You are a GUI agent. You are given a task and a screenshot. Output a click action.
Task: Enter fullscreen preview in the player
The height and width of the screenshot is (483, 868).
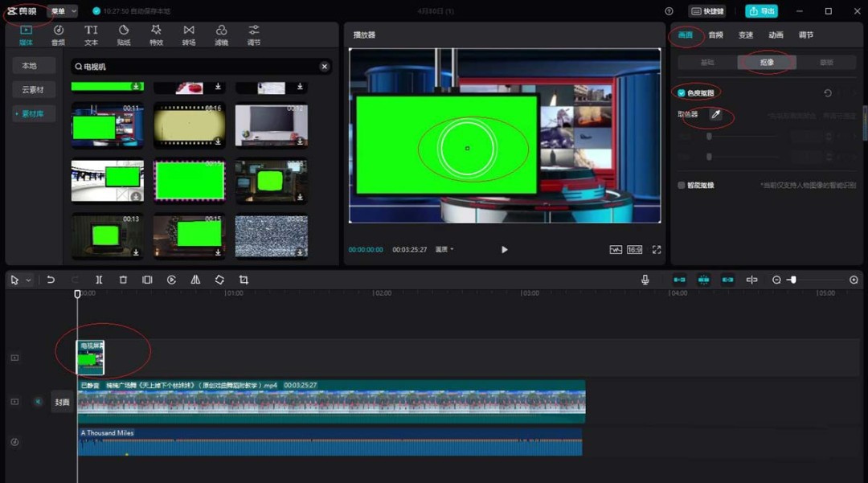point(657,250)
